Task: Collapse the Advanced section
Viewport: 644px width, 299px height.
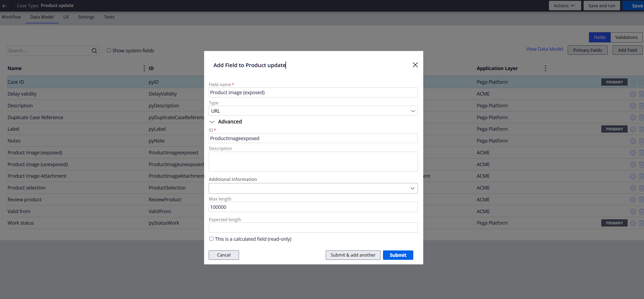Action: pos(212,122)
